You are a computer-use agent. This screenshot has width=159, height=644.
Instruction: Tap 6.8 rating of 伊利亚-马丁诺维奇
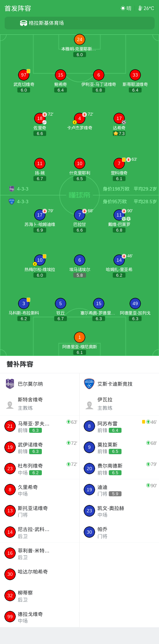99,90
